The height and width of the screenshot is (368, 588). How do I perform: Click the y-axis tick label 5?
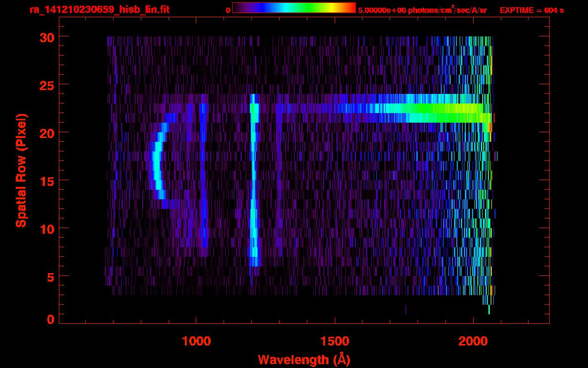pyautogui.click(x=49, y=276)
